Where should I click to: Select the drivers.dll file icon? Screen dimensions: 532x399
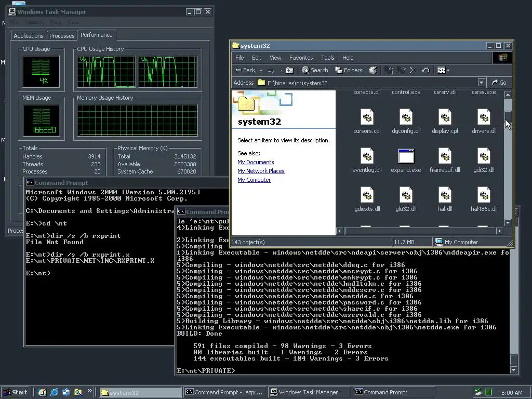pos(484,117)
